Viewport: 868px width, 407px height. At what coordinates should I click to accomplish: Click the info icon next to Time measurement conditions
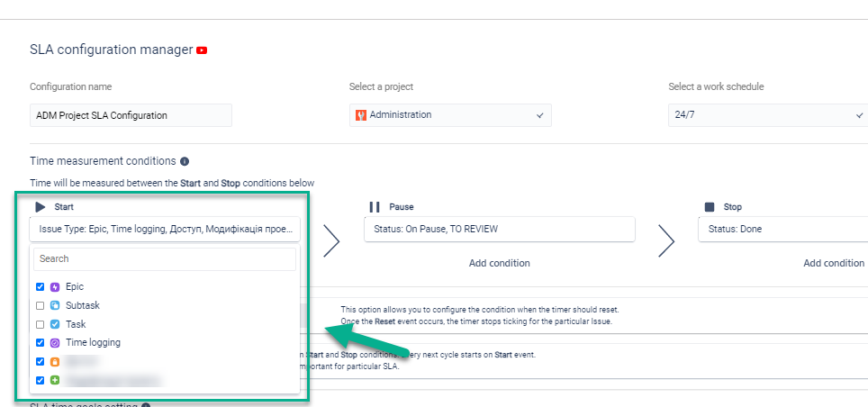pyautogui.click(x=185, y=162)
